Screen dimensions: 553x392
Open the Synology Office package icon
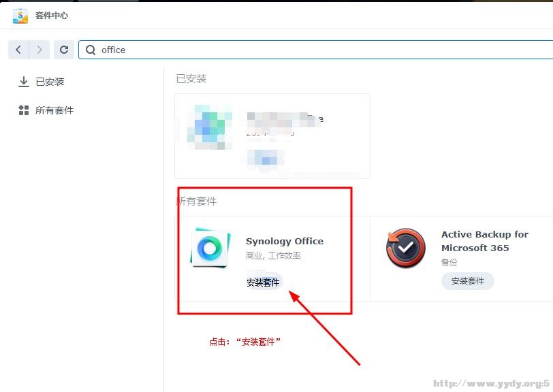pyautogui.click(x=210, y=248)
